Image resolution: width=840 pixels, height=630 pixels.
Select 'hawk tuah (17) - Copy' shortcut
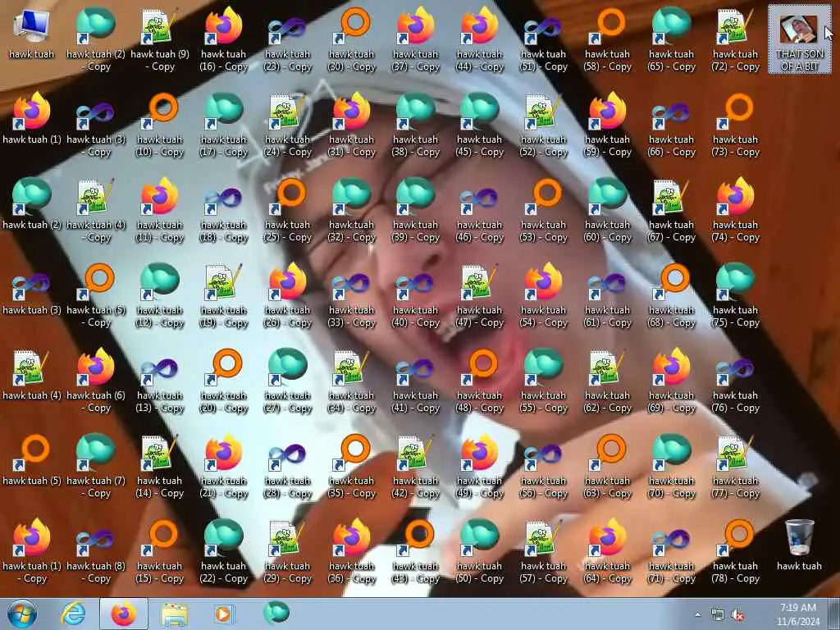(223, 126)
